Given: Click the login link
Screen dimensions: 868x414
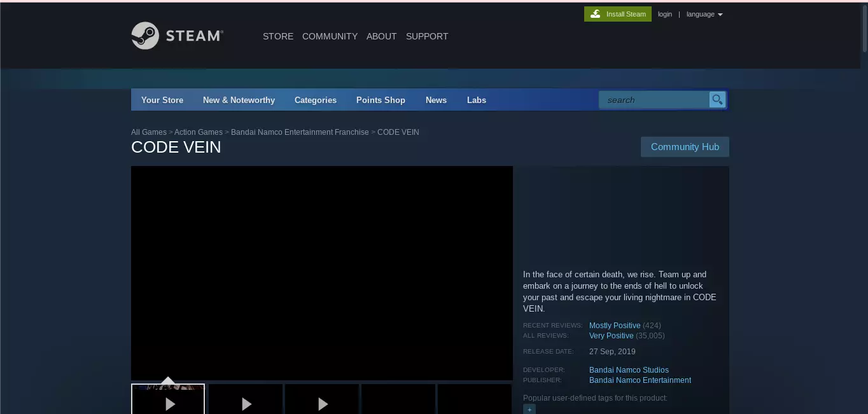Looking at the screenshot, I should tap(665, 14).
